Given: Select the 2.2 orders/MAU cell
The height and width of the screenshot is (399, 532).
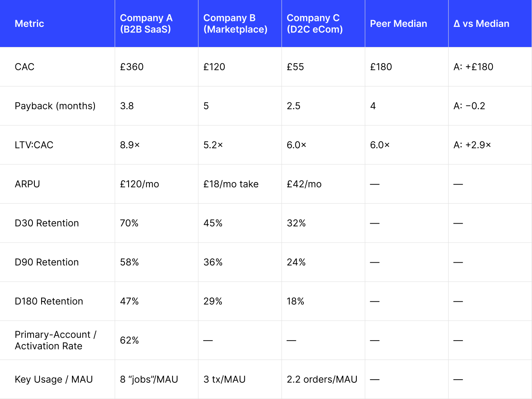Looking at the screenshot, I should click(322, 380).
